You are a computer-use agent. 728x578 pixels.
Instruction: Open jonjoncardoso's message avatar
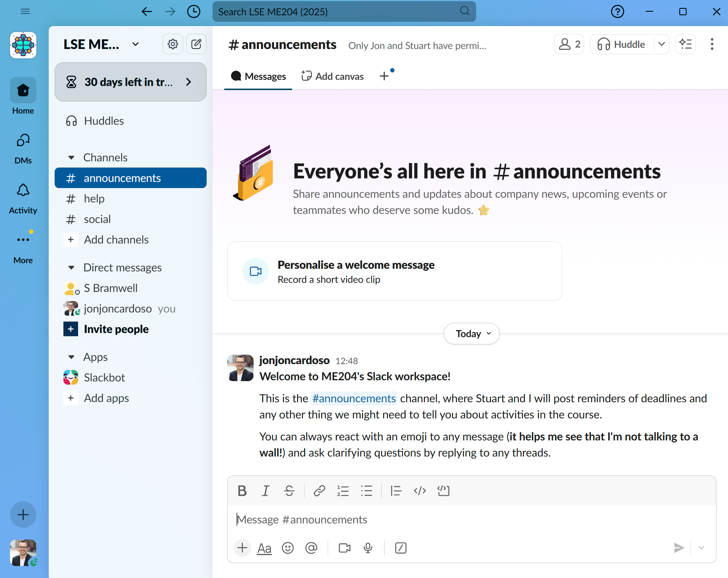click(x=240, y=368)
